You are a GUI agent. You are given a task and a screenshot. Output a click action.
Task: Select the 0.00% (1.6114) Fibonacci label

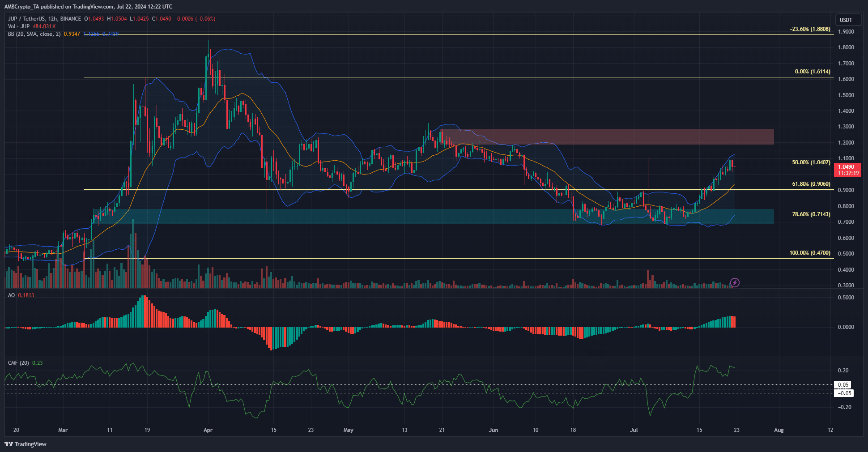click(x=813, y=72)
